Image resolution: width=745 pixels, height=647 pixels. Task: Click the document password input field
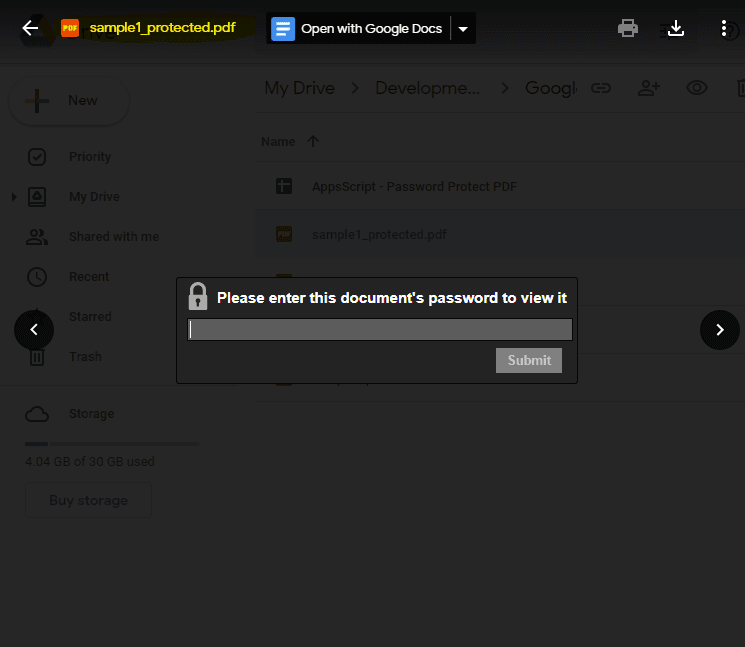pyautogui.click(x=380, y=330)
